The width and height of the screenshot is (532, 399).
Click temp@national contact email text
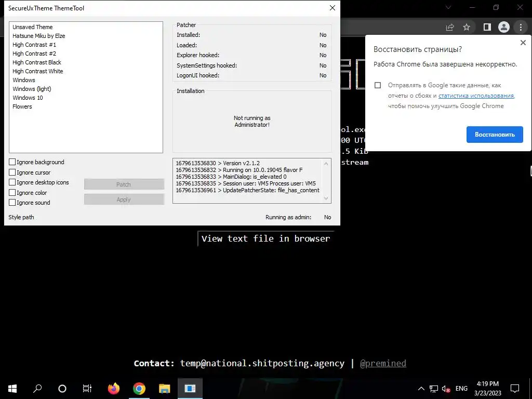tap(262, 363)
